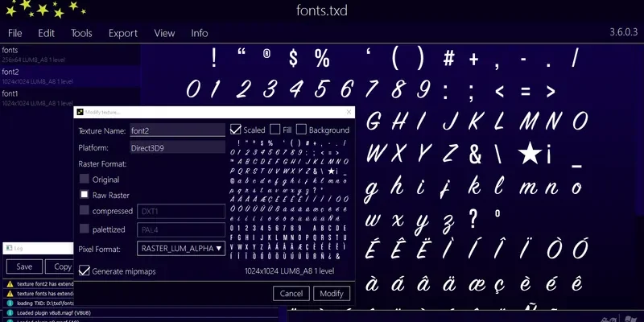Toggle the Scaled checkbox

click(x=235, y=130)
